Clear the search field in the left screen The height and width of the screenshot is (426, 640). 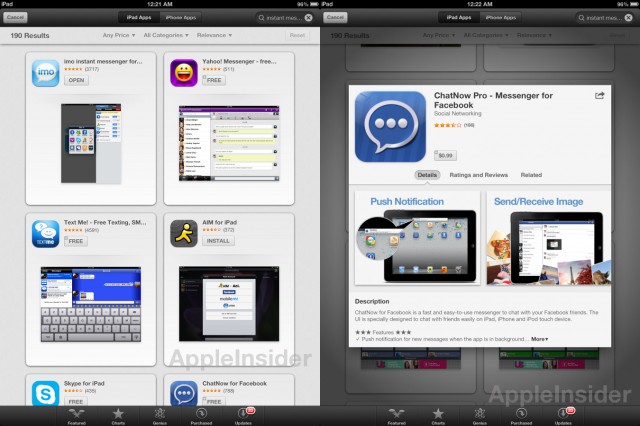click(309, 18)
